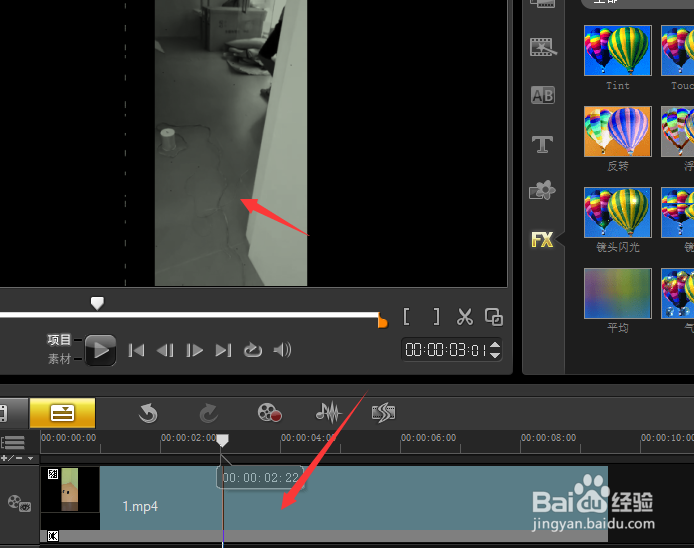The image size is (694, 548).
Task: Set Mark-in with left bracket
Action: coord(406,317)
